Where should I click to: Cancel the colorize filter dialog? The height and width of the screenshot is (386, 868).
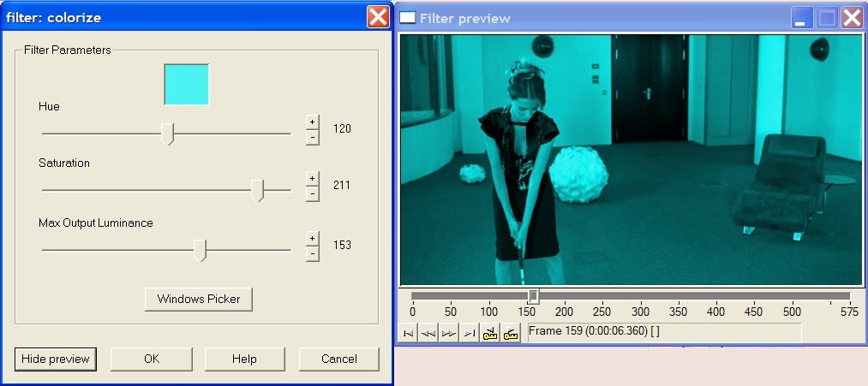(338, 359)
